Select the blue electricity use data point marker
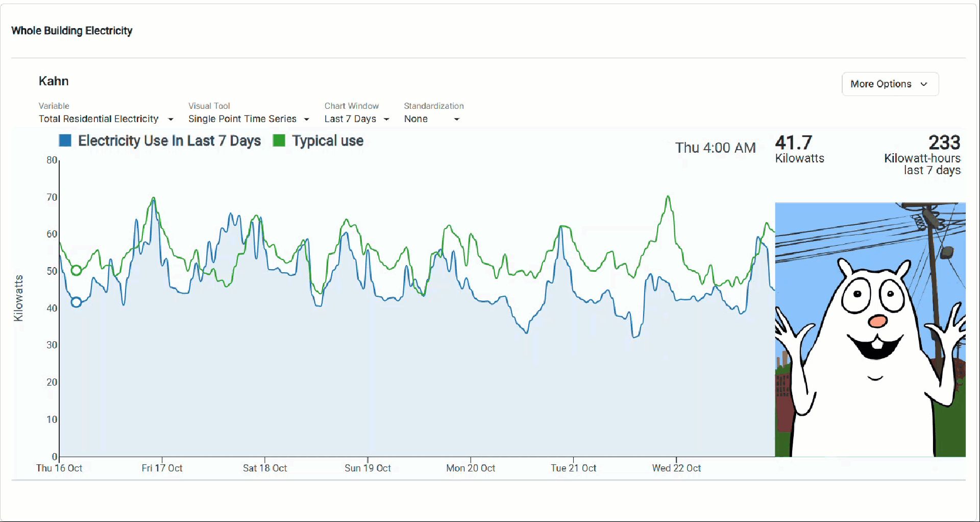The height and width of the screenshot is (522, 980). point(76,302)
